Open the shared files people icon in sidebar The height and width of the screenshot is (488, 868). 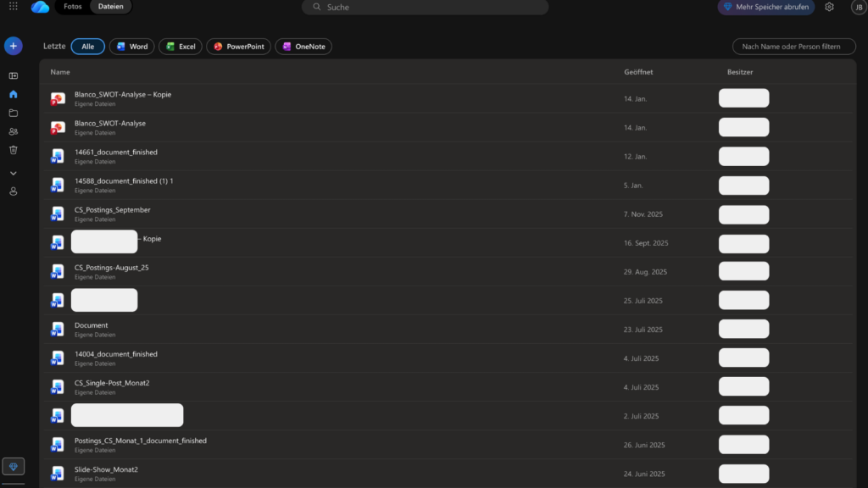coord(13,131)
